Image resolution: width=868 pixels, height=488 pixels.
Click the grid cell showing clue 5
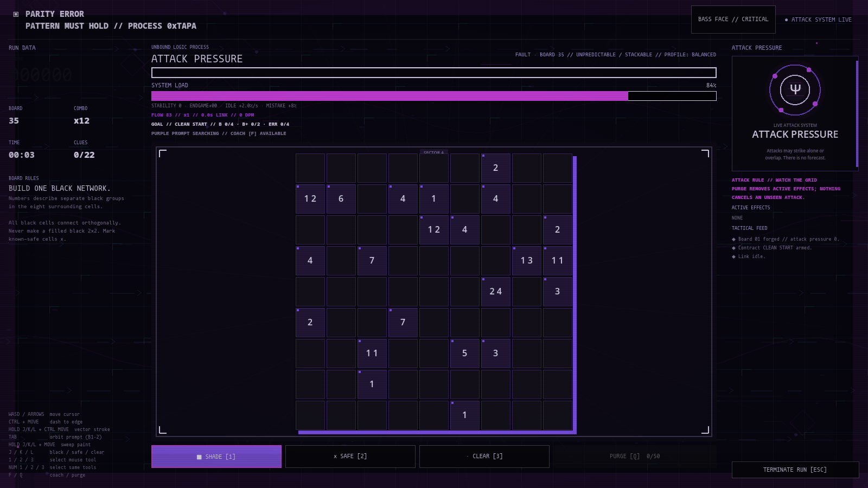pos(465,354)
